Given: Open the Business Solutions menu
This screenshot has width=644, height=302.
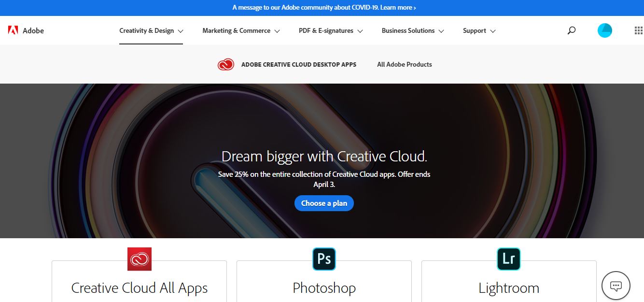Looking at the screenshot, I should pos(413,30).
